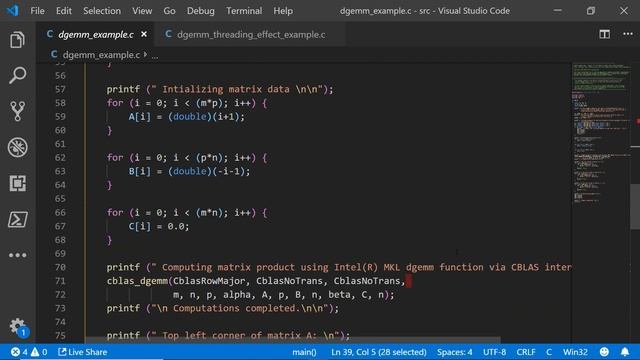Open the Search view

pyautogui.click(x=18, y=75)
